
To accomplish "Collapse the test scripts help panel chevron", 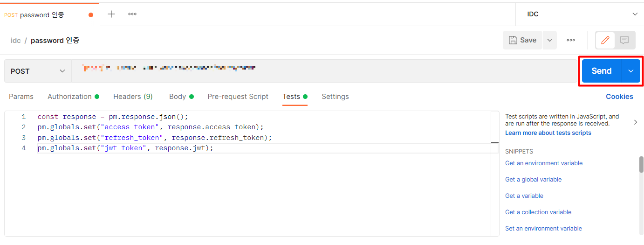I will click(x=636, y=122).
